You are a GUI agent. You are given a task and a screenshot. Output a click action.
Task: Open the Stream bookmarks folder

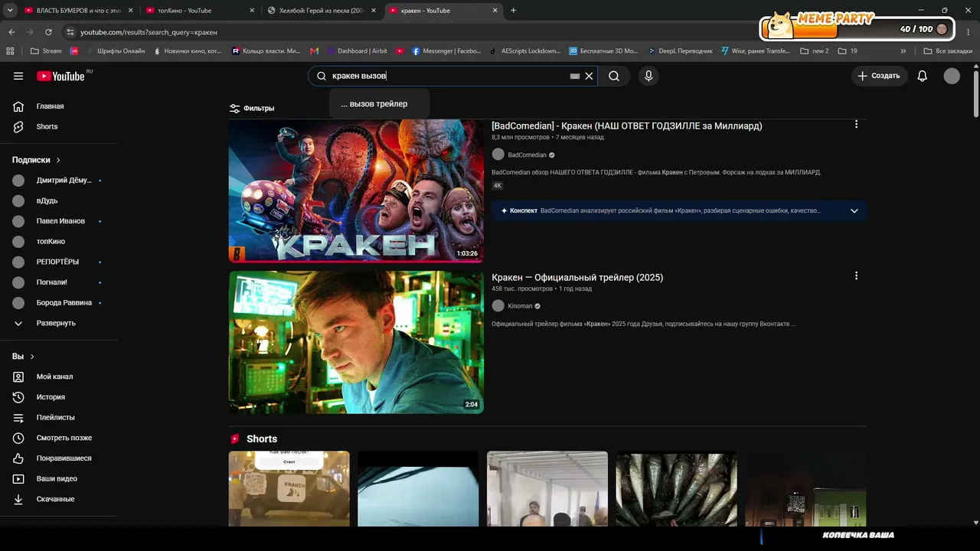pyautogui.click(x=46, y=51)
